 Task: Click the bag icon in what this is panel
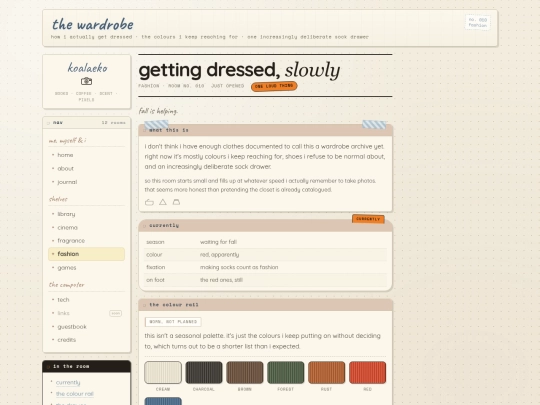click(176, 202)
